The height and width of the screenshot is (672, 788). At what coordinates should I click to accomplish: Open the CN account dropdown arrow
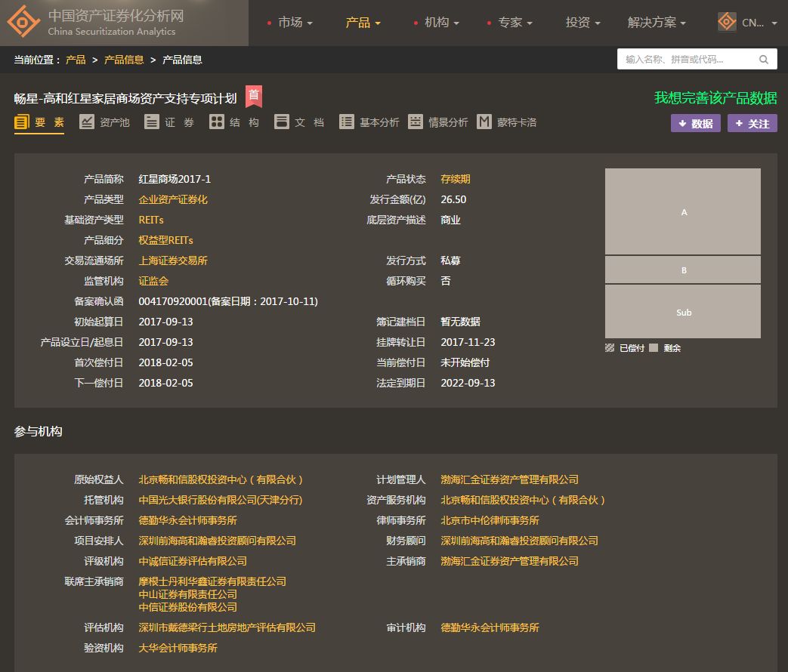click(774, 23)
